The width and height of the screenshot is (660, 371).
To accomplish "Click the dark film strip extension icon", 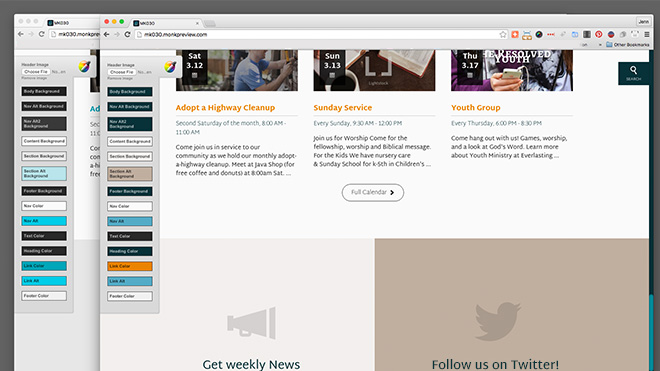I will tap(587, 35).
